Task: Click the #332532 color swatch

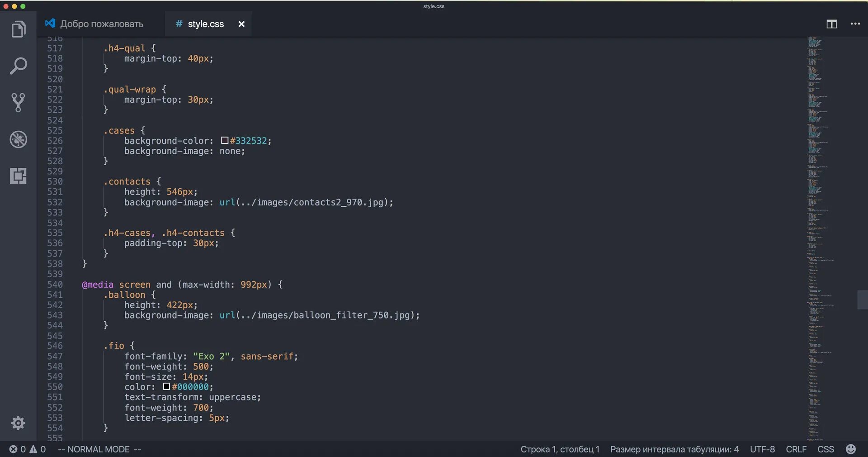Action: point(225,141)
